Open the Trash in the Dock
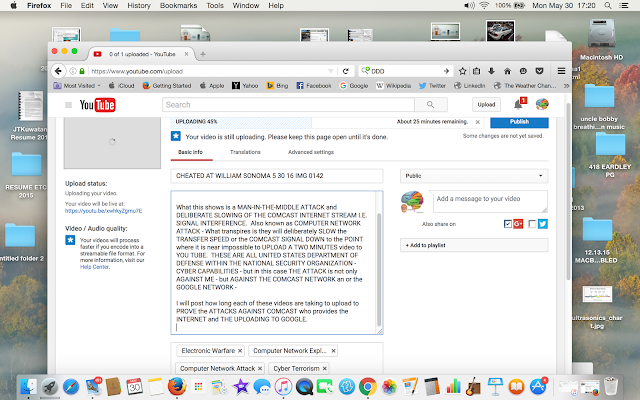This screenshot has width=640, height=400. pos(611,386)
